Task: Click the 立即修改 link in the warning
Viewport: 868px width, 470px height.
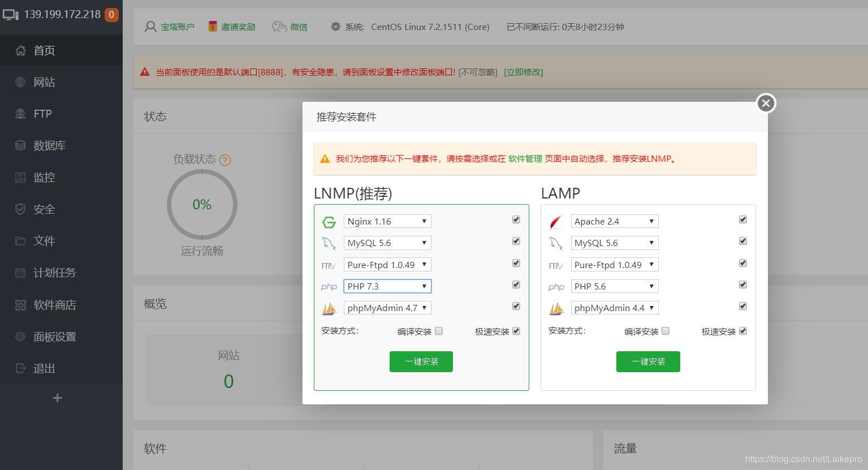Action: coord(523,72)
